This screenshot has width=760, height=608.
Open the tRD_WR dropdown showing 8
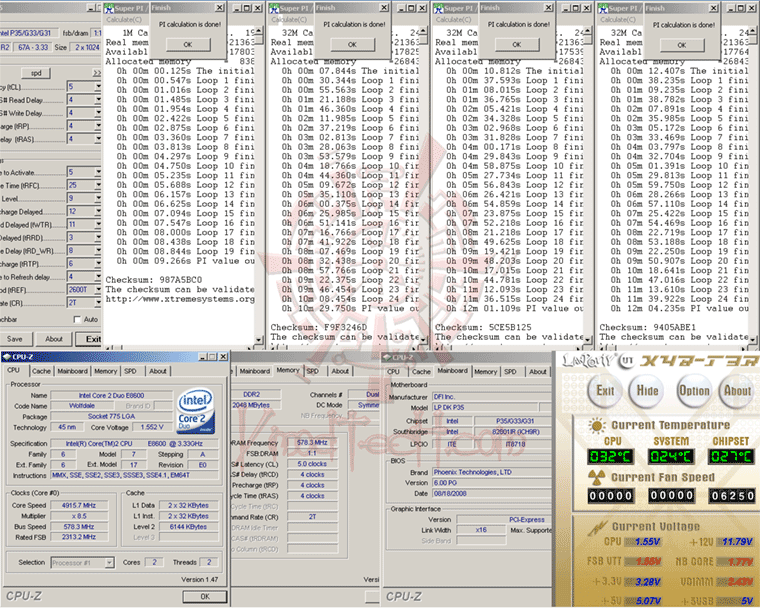tap(97, 251)
